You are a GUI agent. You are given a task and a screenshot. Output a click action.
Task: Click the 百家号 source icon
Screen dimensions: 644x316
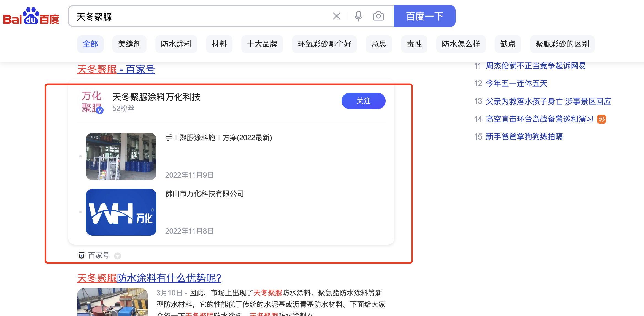(82, 255)
